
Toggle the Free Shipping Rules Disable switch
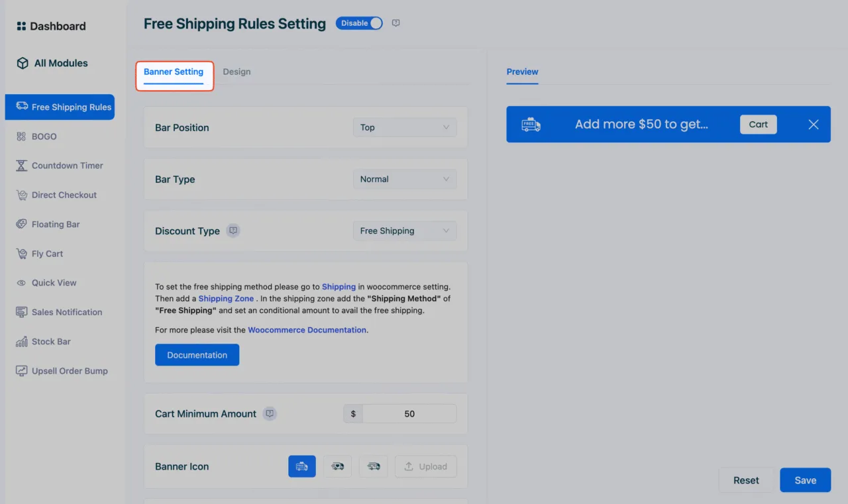[359, 23]
